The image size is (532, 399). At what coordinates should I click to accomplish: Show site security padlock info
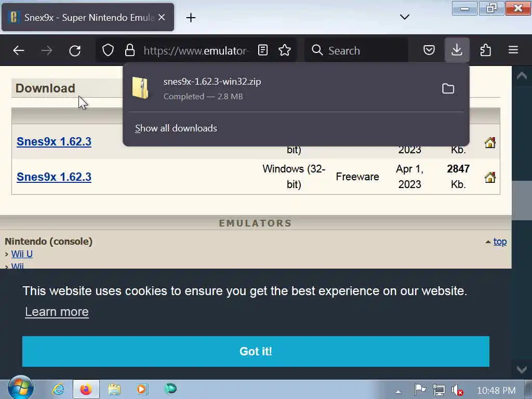point(129,50)
